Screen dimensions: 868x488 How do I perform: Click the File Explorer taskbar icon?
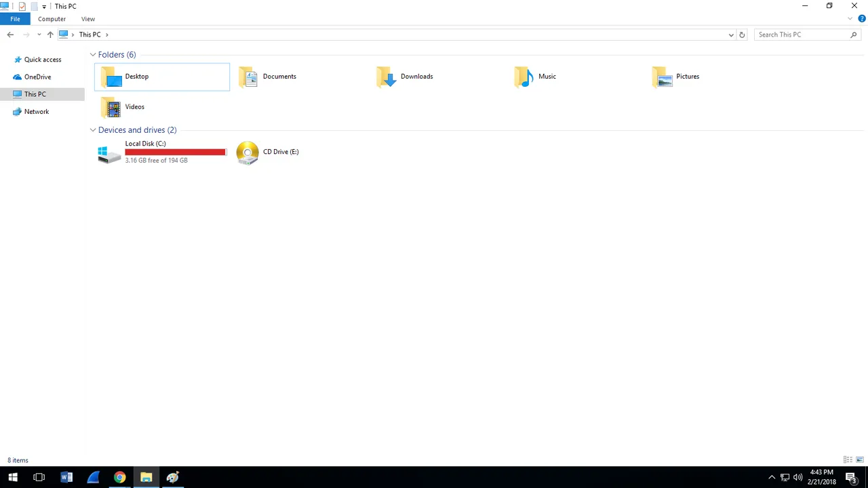[x=146, y=477]
